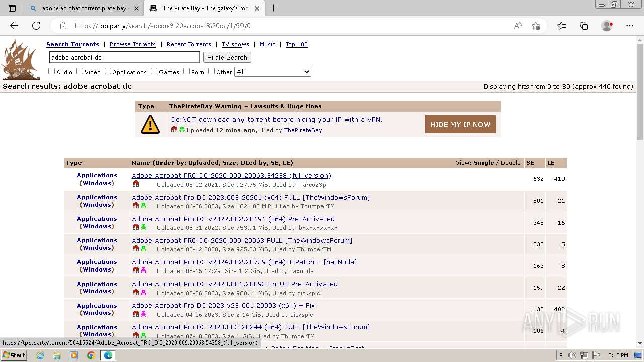
Task: Click the site lock icon in address bar
Action: [x=63, y=26]
